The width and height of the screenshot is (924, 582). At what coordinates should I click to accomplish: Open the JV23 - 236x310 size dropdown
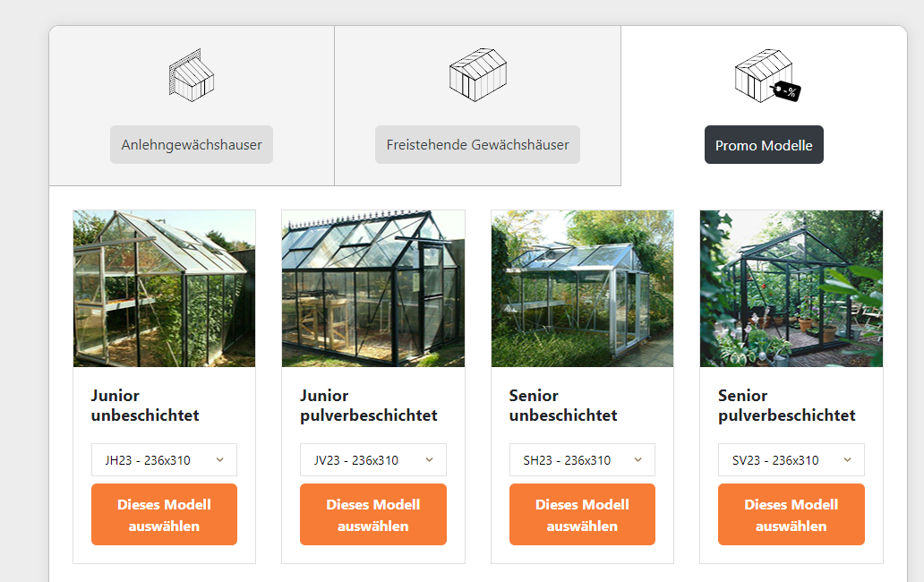373,460
